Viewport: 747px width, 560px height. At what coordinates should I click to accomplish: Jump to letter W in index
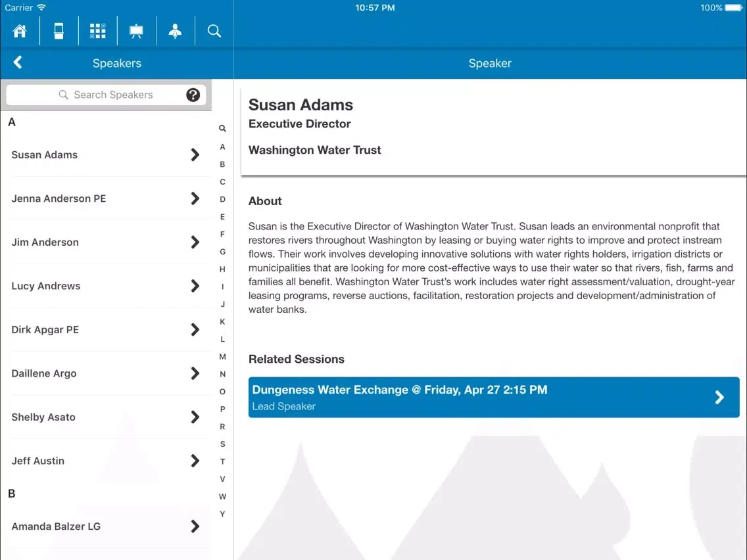(x=222, y=497)
